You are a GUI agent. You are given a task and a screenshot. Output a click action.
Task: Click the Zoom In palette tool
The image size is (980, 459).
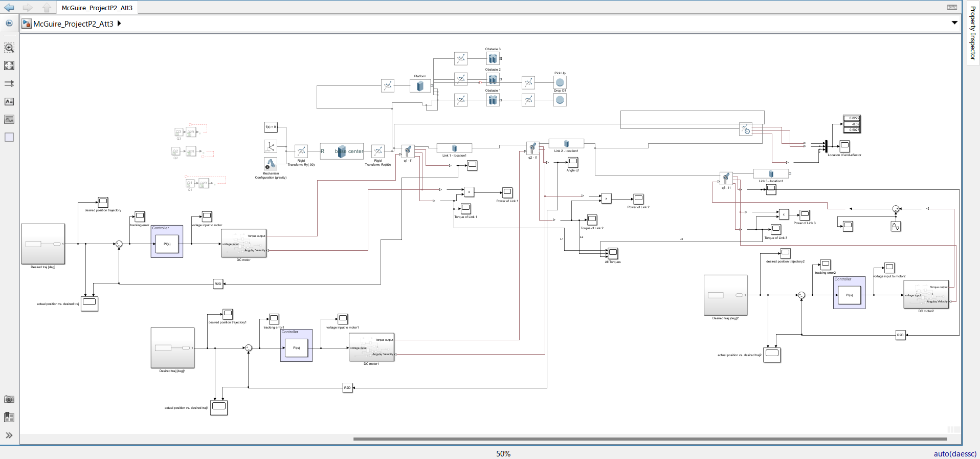point(9,48)
